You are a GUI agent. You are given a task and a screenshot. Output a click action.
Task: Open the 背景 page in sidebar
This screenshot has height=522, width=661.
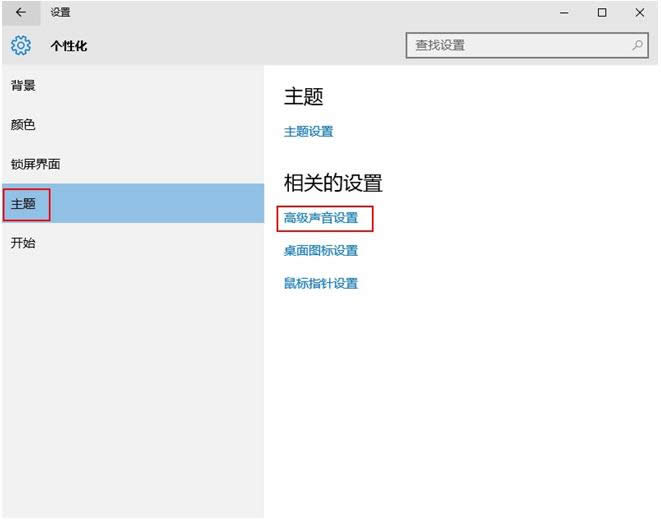point(133,86)
